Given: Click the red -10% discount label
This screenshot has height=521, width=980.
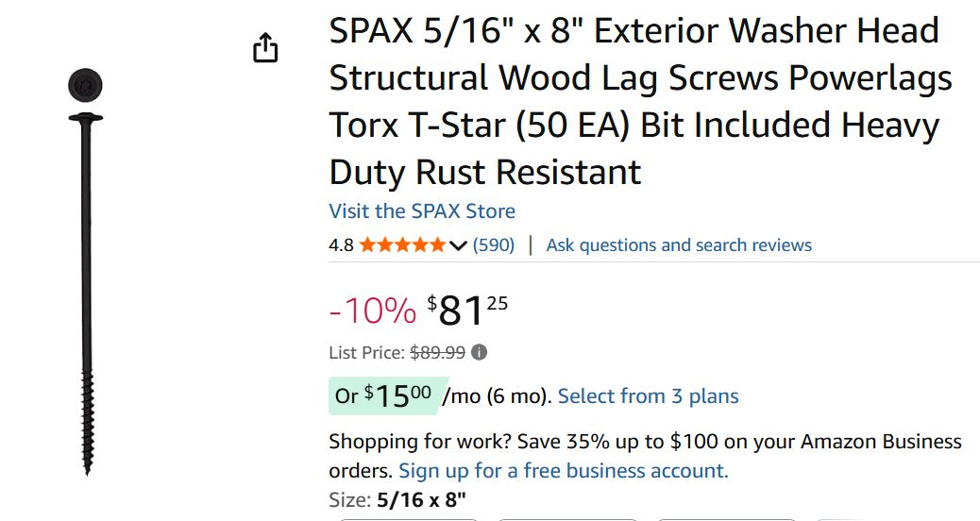Looking at the screenshot, I should [x=372, y=311].
